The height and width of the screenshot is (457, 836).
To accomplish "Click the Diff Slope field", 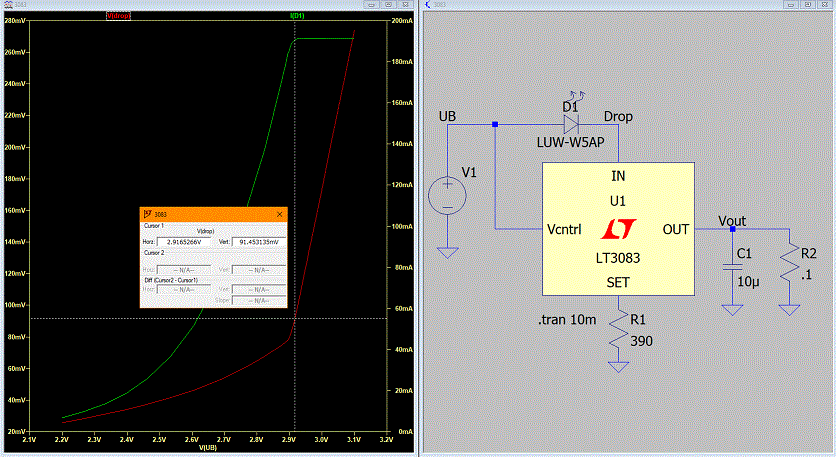I will 259,301.
